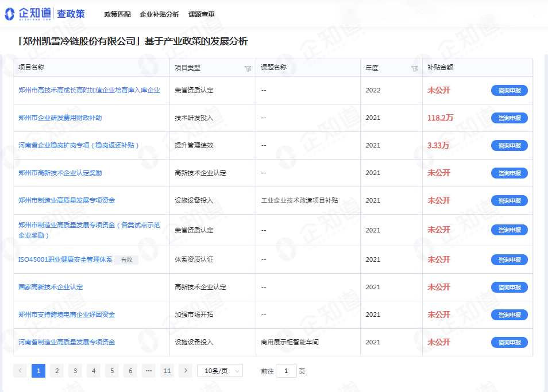Screen dimensions: 548x392
Task: Open the 年度 filter icon
Action: (x=415, y=68)
